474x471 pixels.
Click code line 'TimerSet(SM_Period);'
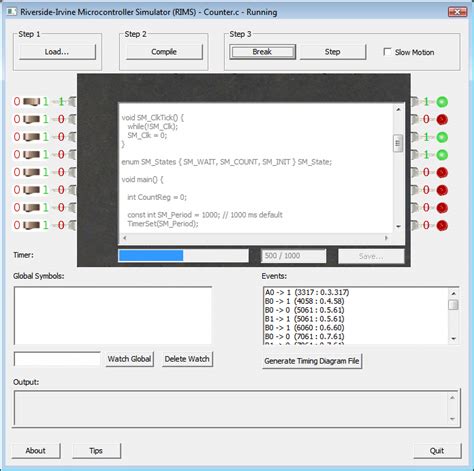coord(163,224)
